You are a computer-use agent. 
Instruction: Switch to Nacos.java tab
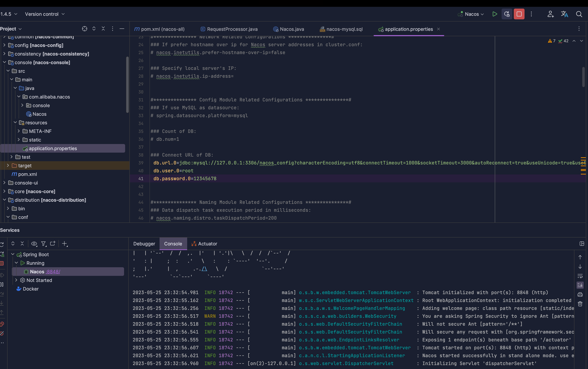tap(289, 29)
